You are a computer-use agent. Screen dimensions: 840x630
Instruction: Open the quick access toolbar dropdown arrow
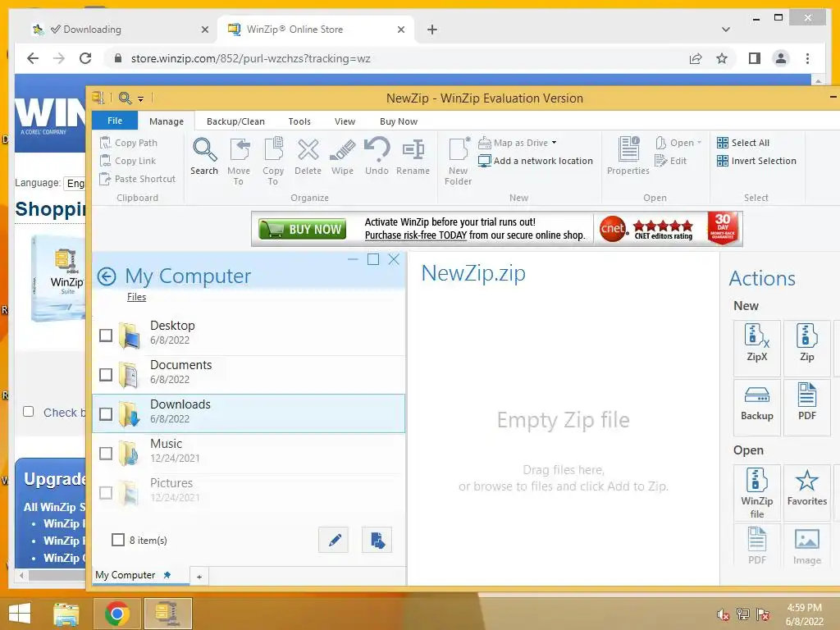click(140, 98)
